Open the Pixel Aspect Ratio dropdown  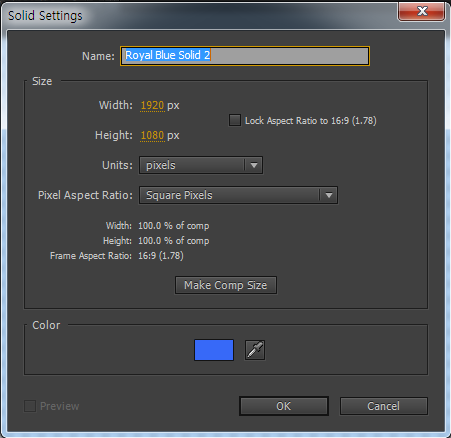(238, 195)
